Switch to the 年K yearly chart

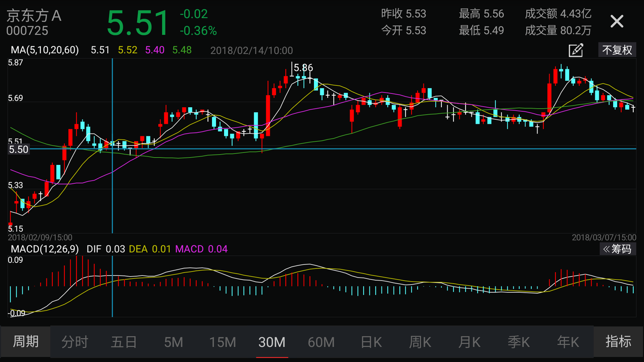568,342
